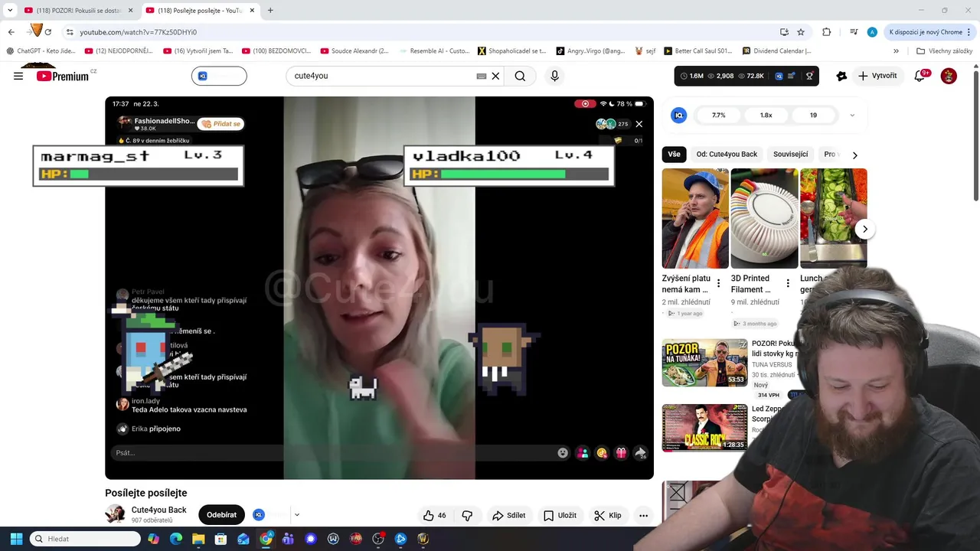980x551 pixels.
Task: Open Microsoft Edge from taskbar
Action: click(176, 539)
